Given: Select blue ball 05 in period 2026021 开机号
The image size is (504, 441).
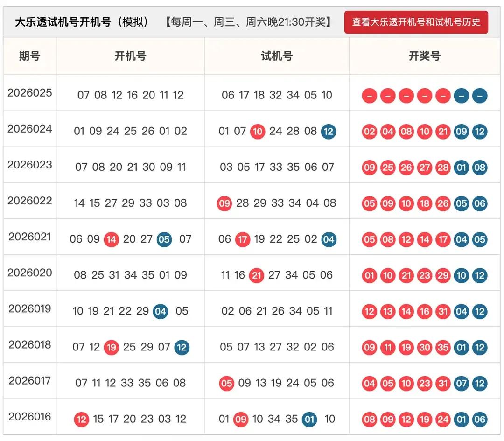Looking at the screenshot, I should click(x=164, y=239).
